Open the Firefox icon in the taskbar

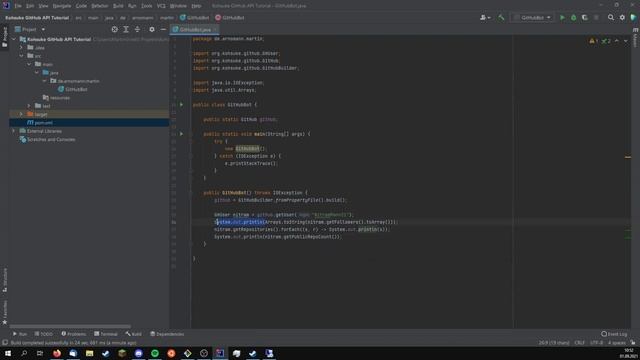click(57, 353)
